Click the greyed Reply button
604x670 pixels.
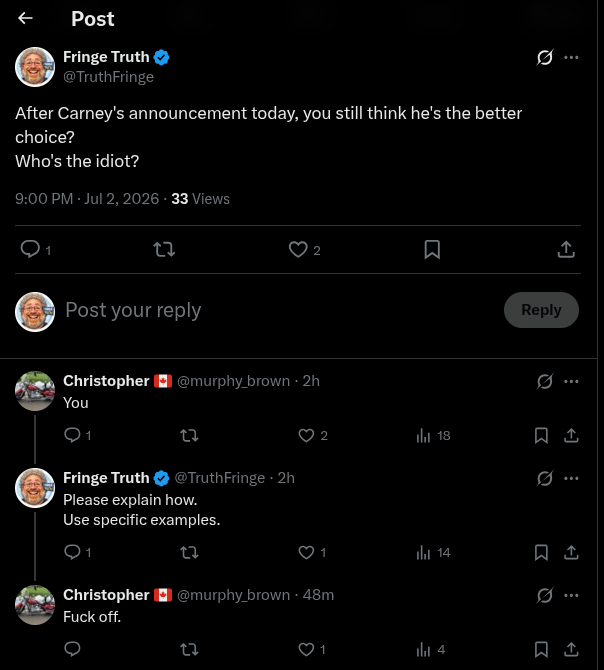click(541, 310)
